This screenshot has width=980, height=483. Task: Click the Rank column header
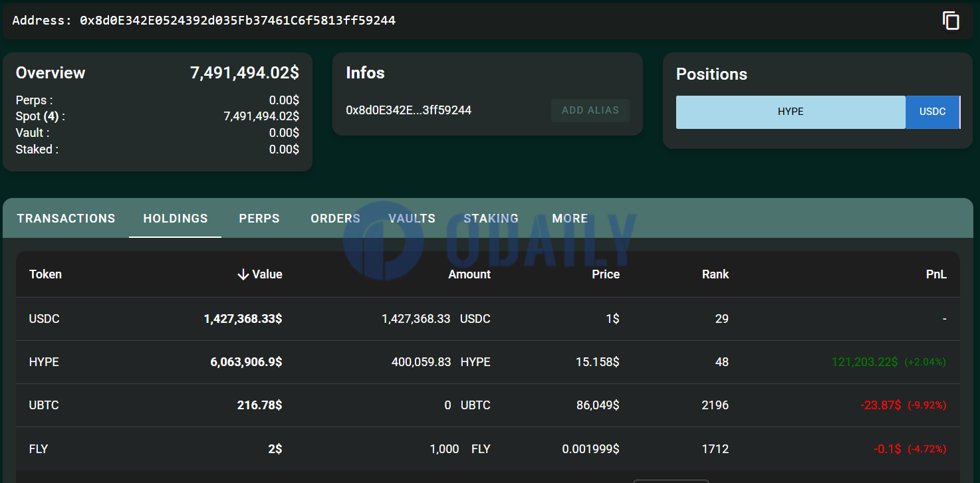pyautogui.click(x=715, y=274)
